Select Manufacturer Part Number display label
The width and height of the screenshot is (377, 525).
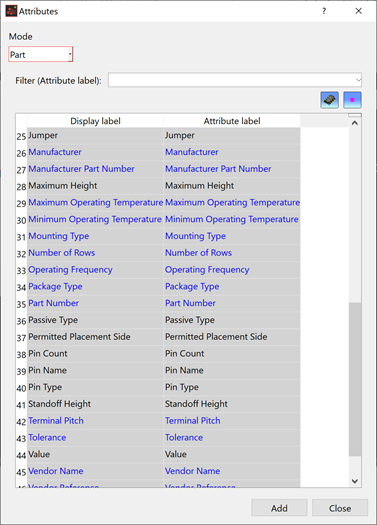(x=95, y=169)
